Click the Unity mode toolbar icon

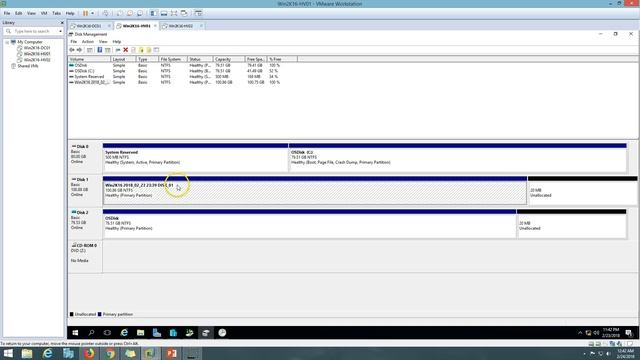tap(184, 13)
